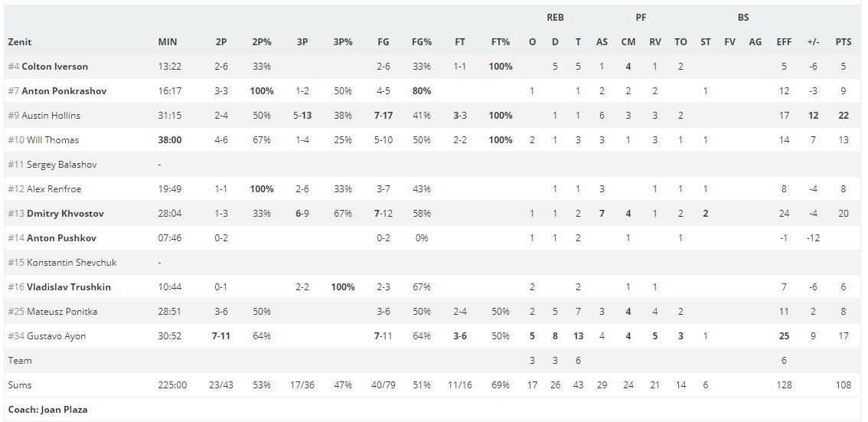
Task: Open Vladislav Trushkin's profile
Action: (x=69, y=287)
